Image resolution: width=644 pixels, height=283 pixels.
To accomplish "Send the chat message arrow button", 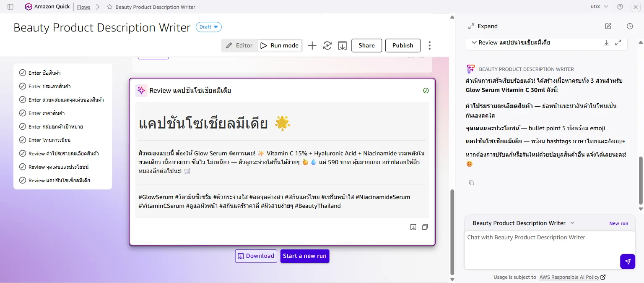I will (628, 262).
